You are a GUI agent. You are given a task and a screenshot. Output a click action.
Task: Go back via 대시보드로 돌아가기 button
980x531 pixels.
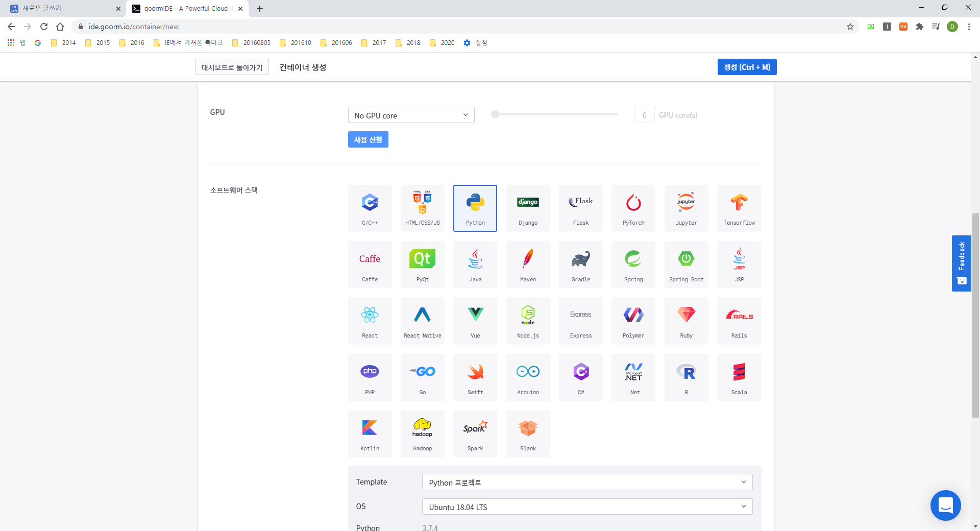point(232,67)
